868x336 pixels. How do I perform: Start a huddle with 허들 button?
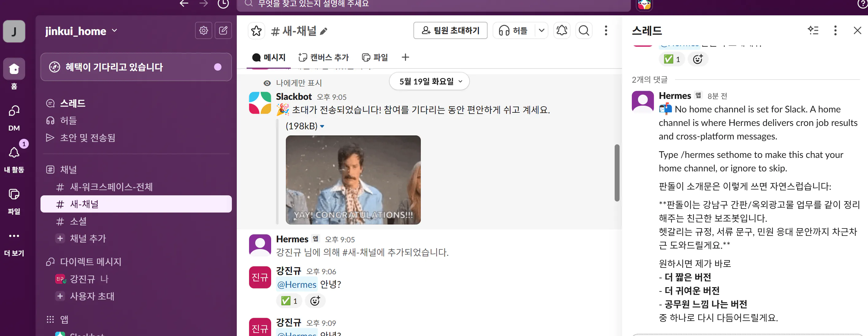coord(514,31)
